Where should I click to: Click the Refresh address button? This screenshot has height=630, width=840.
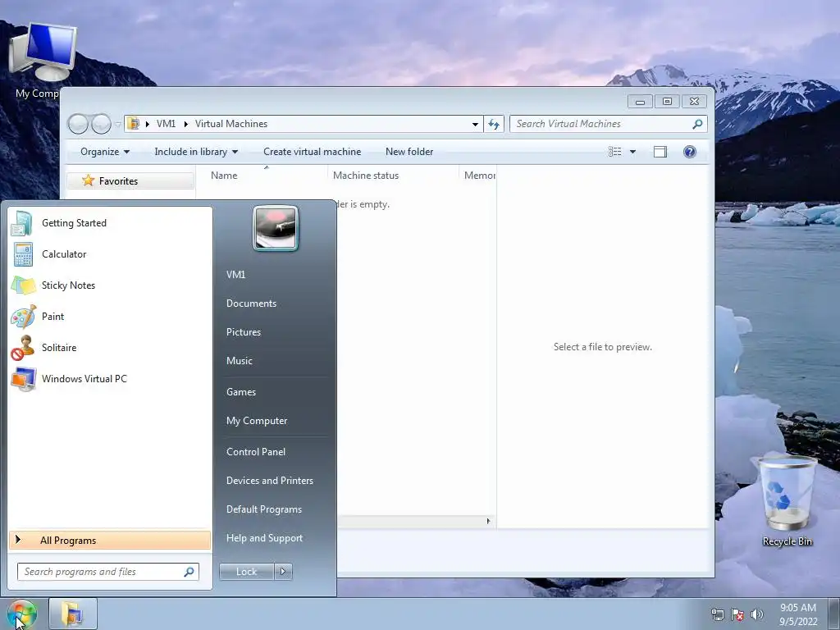(x=493, y=125)
